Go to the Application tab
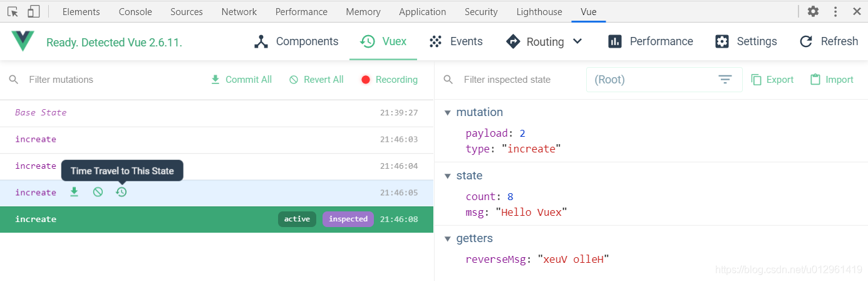 (423, 12)
